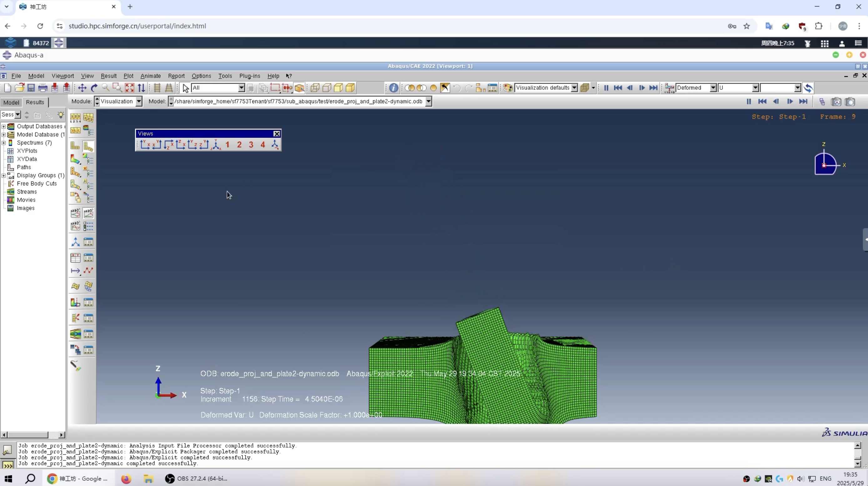Open the File menu
Viewport: 868px width, 486px height.
[x=16, y=76]
